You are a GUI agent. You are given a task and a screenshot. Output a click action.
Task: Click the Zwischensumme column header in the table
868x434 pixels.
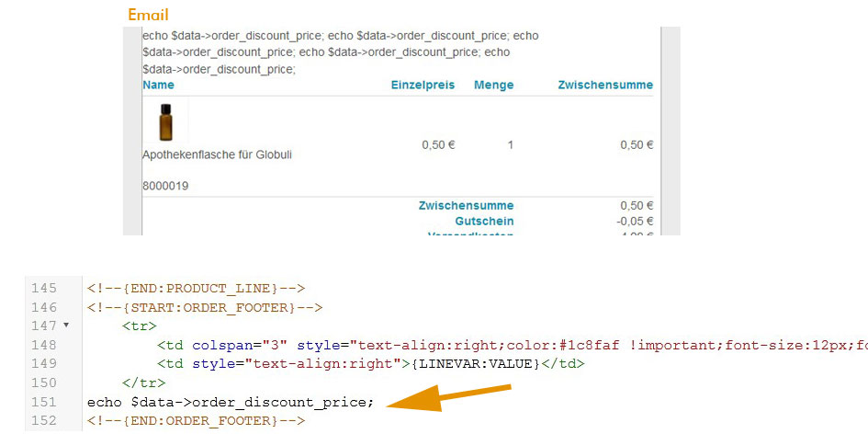(605, 85)
